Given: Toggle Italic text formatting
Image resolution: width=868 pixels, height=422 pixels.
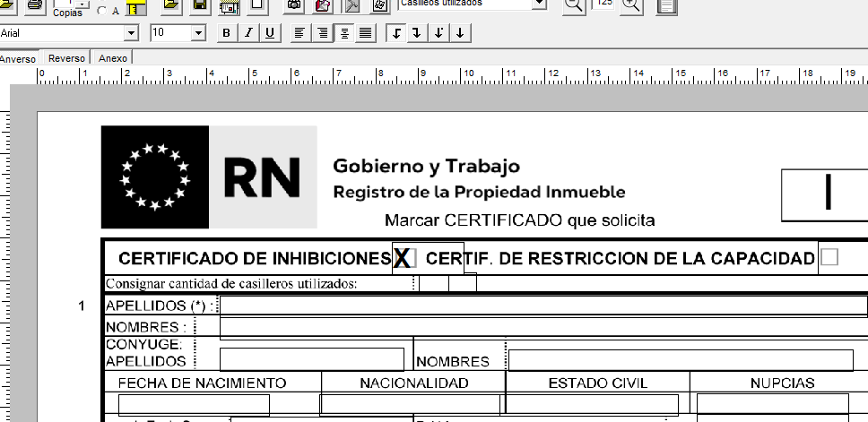Looking at the screenshot, I should pos(248,33).
